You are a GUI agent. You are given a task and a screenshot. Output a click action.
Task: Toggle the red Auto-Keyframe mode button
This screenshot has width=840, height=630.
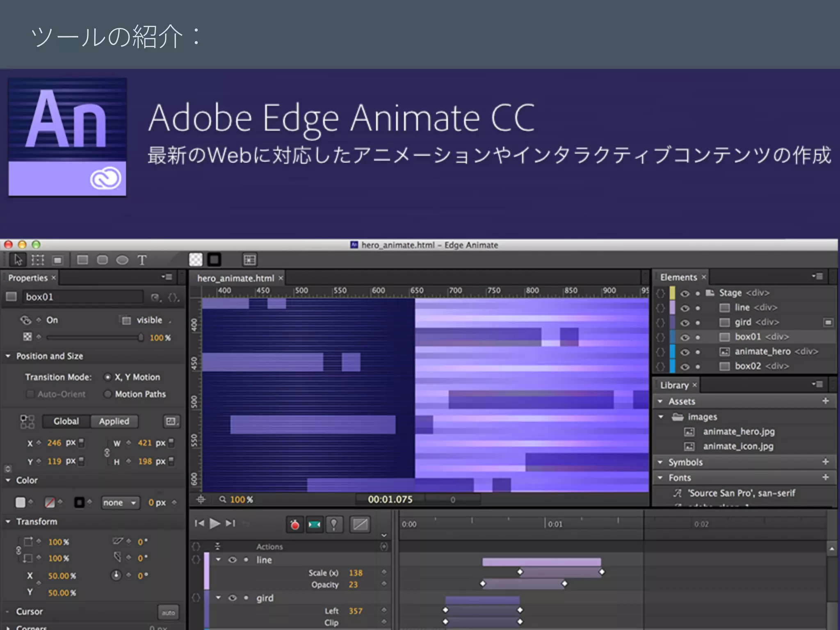pyautogui.click(x=294, y=524)
